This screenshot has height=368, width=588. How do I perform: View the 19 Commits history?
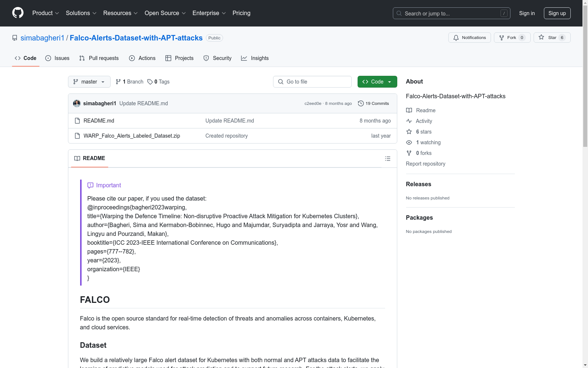tap(373, 103)
